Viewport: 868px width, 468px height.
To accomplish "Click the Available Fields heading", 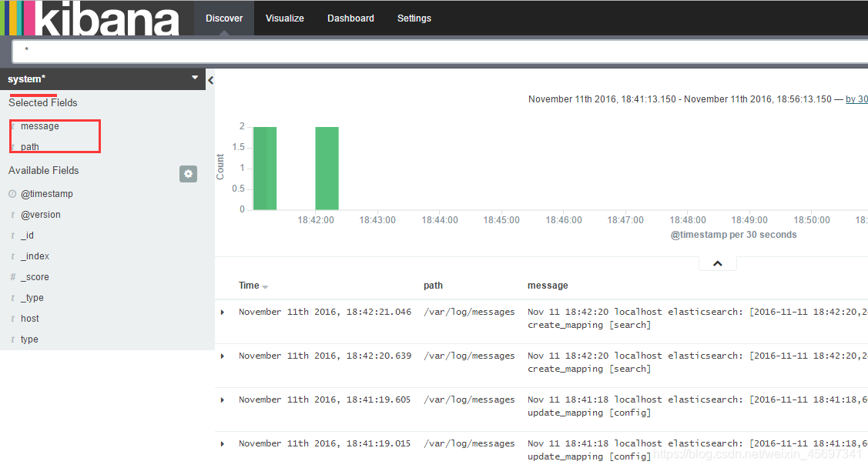I will coord(44,170).
